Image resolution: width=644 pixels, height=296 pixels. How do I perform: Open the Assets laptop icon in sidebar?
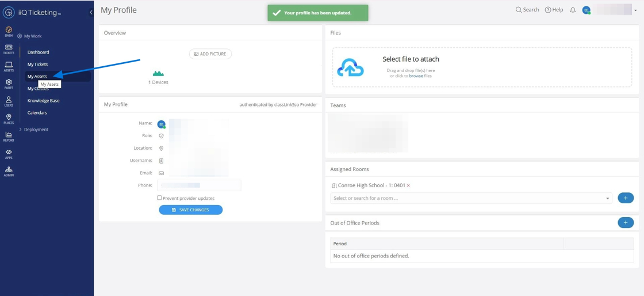pos(9,67)
